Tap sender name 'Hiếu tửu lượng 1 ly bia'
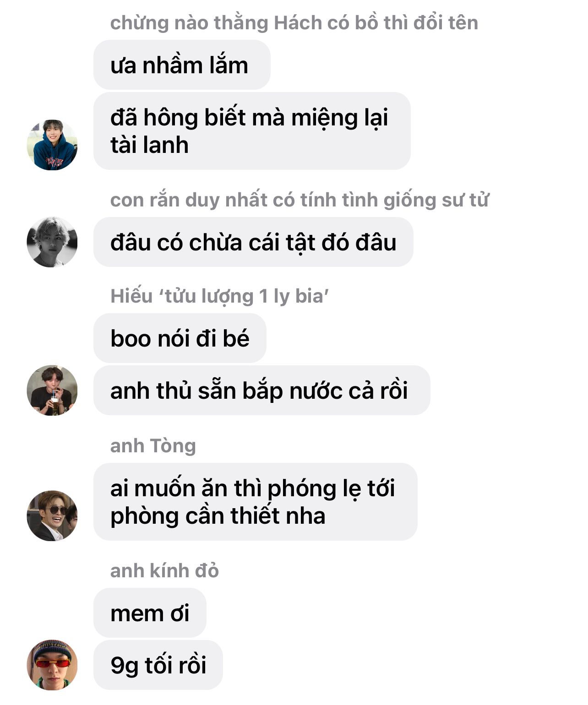Viewport: 588px width, 705px height. click(220, 296)
